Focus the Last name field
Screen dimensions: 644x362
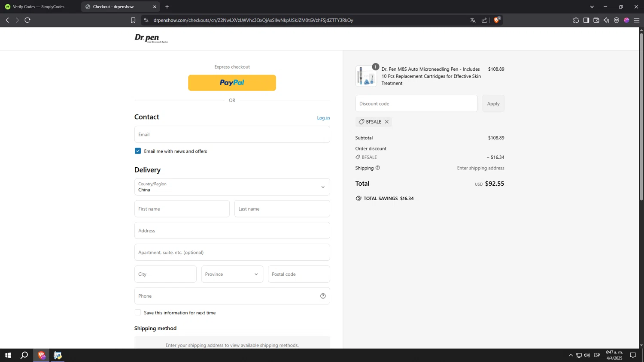[282, 209]
